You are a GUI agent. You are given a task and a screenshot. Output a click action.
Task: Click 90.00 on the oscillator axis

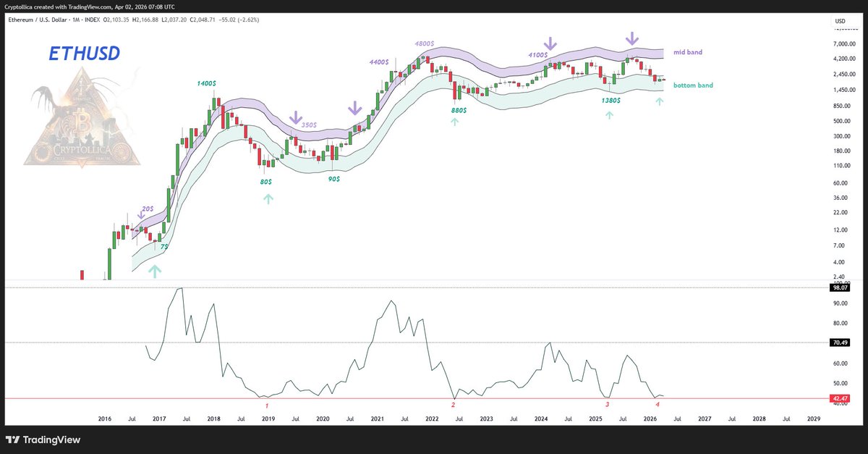pos(840,304)
